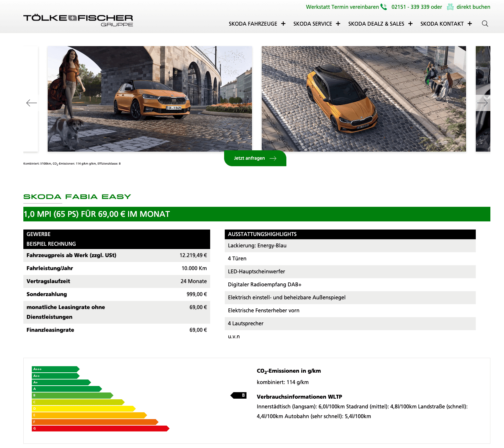Viewport: 504px width, 448px height.
Task: Select the red G efficiency bar
Action: [101, 429]
